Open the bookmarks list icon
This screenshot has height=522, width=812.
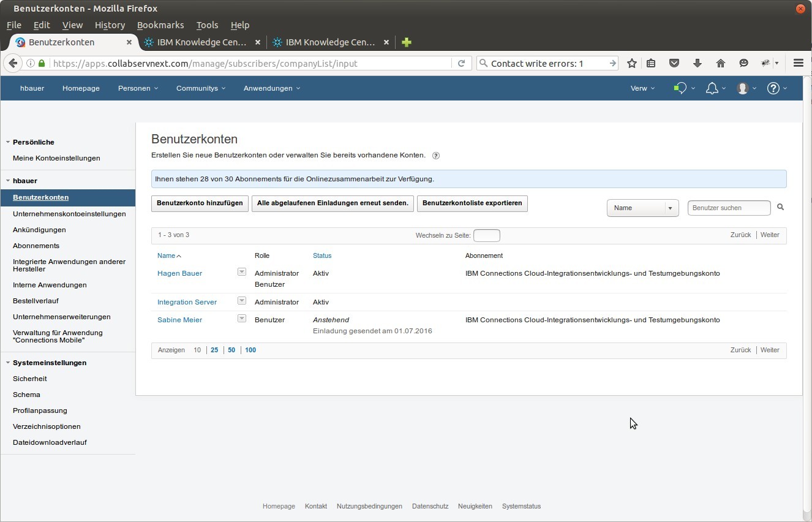click(651, 63)
